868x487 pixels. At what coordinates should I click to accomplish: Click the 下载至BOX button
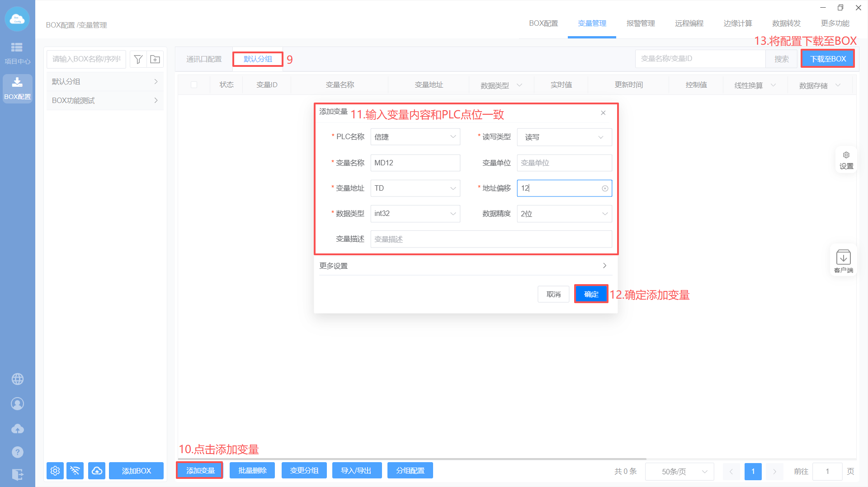pos(827,59)
